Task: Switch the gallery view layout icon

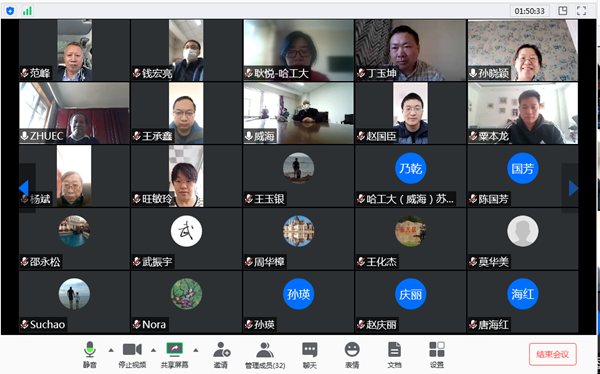Action: tap(562, 11)
